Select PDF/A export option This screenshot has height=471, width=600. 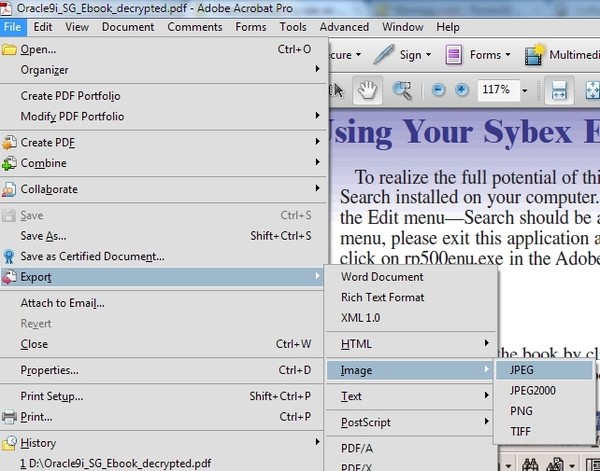(x=411, y=448)
